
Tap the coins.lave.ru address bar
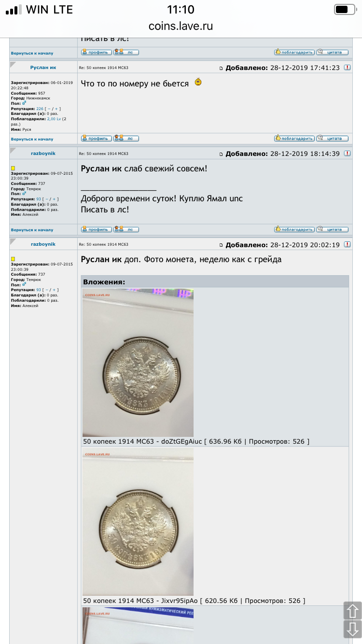coord(181,26)
